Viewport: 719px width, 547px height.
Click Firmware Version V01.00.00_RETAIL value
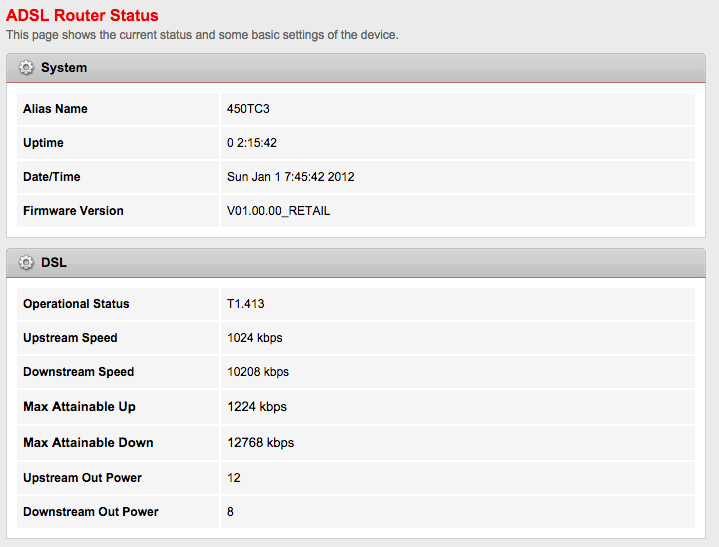[278, 210]
